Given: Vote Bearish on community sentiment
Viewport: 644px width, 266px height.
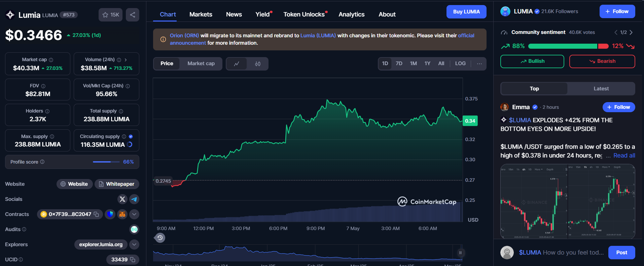Looking at the screenshot, I should [602, 61].
